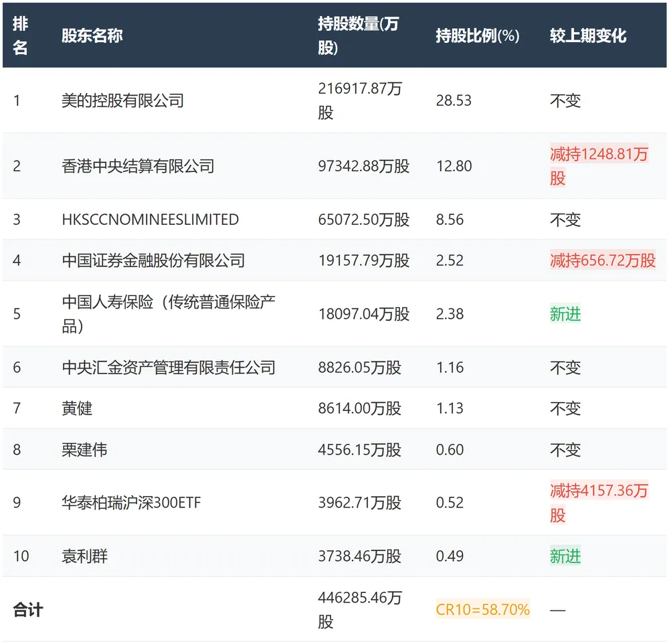The width and height of the screenshot is (669, 644).
Task: Click the 3738.46万股 cell
Action: tap(360, 556)
